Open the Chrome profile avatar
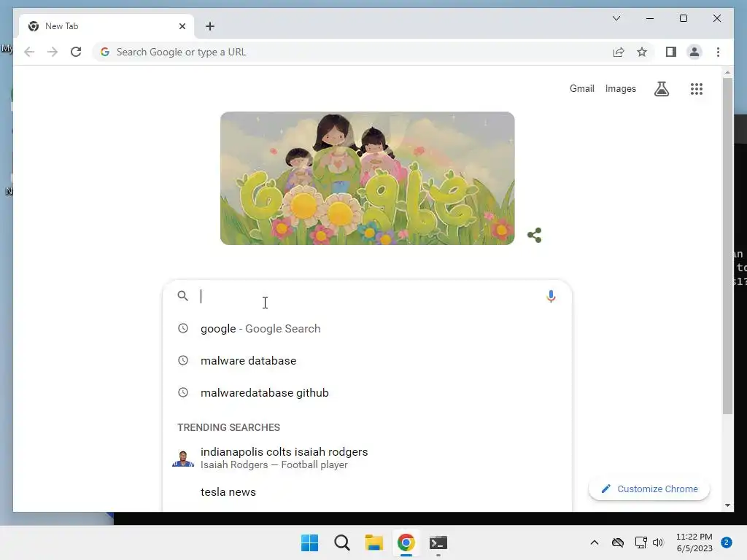747x560 pixels. (694, 52)
